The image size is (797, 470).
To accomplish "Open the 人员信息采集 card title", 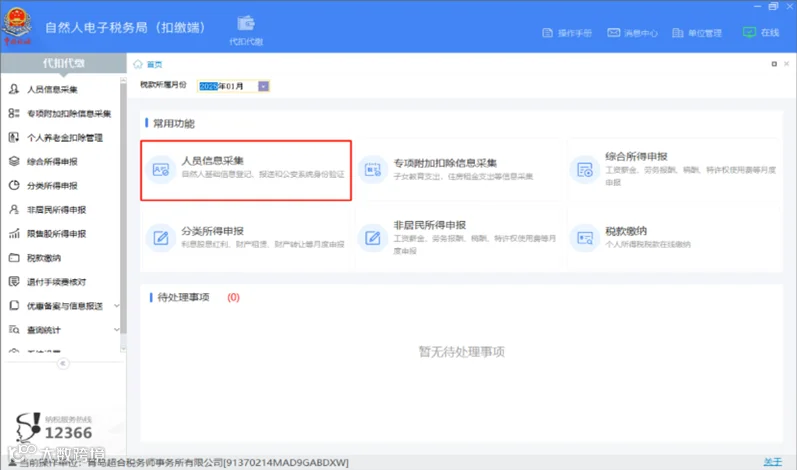I will click(212, 161).
